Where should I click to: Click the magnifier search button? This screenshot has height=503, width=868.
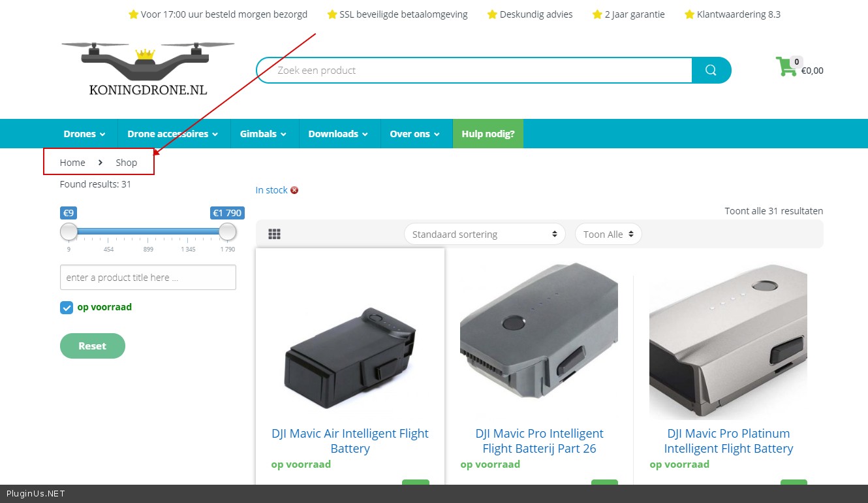711,71
